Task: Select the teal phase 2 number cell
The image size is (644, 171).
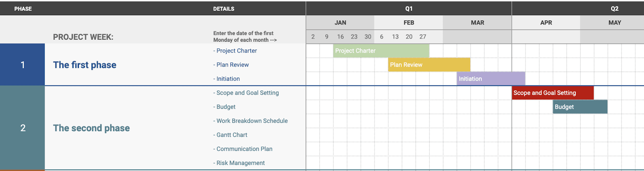Action: coord(23,128)
